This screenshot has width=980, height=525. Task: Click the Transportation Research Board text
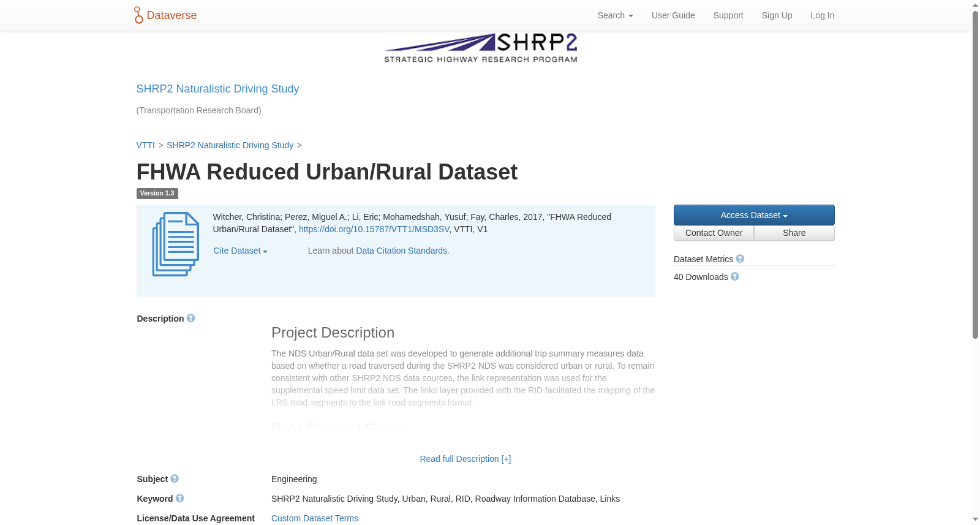[198, 110]
